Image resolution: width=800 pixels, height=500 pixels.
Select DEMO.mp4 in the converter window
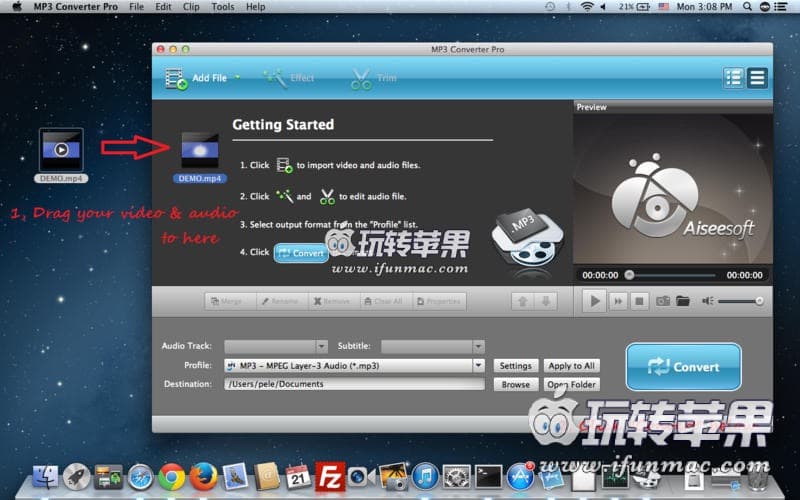pyautogui.click(x=200, y=157)
